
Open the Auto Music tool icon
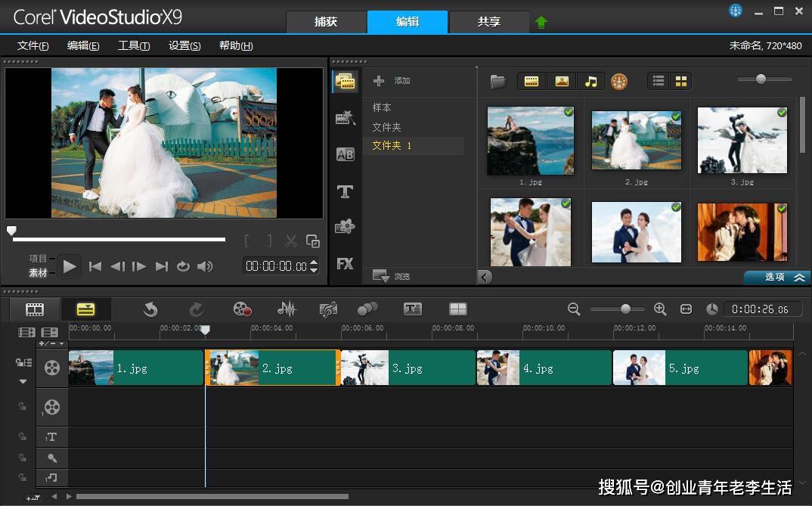328,309
